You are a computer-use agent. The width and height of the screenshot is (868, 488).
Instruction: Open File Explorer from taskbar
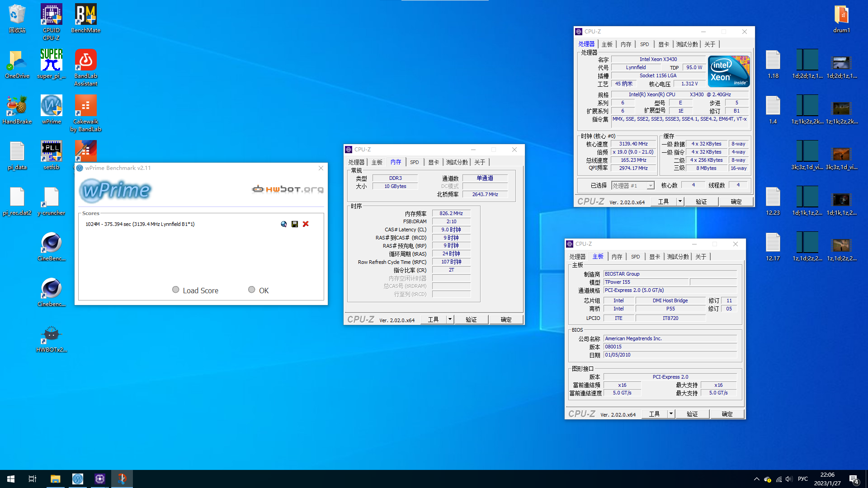coord(55,479)
